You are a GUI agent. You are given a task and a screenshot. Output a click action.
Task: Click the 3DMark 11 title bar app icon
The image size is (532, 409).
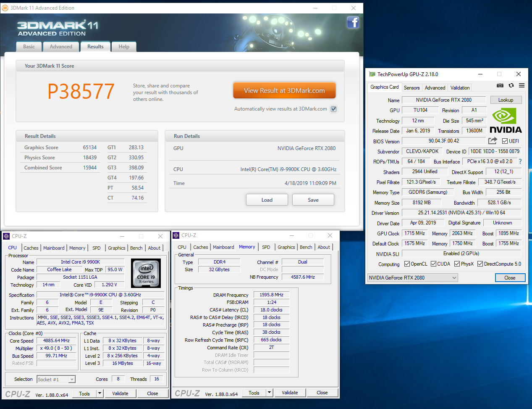(5, 8)
